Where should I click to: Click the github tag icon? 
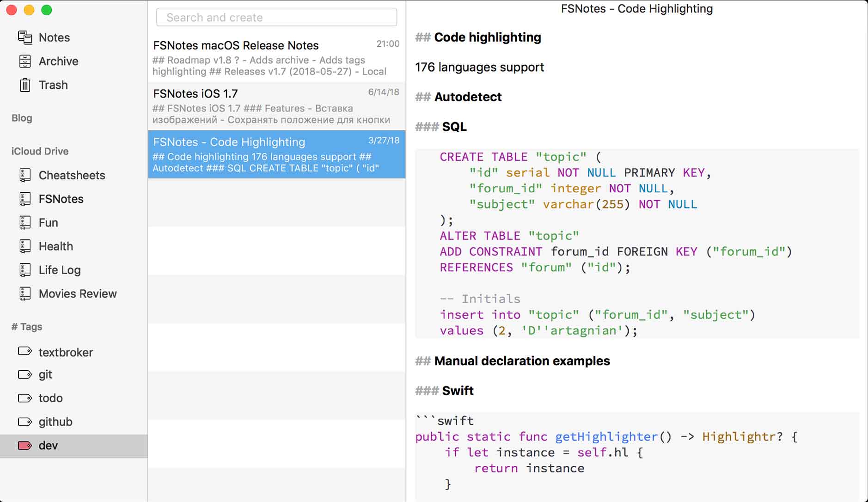pyautogui.click(x=25, y=422)
